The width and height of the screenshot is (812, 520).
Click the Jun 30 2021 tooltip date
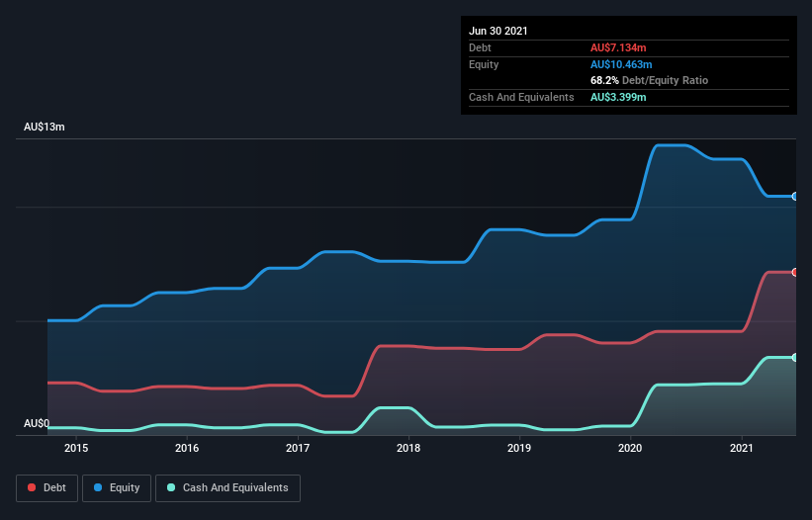(x=498, y=31)
